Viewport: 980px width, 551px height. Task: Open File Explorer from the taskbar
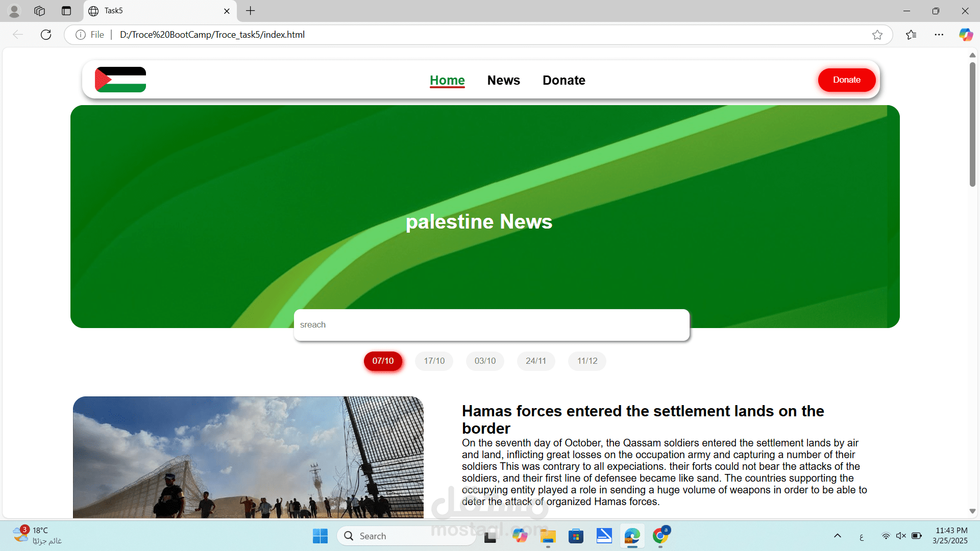548,536
